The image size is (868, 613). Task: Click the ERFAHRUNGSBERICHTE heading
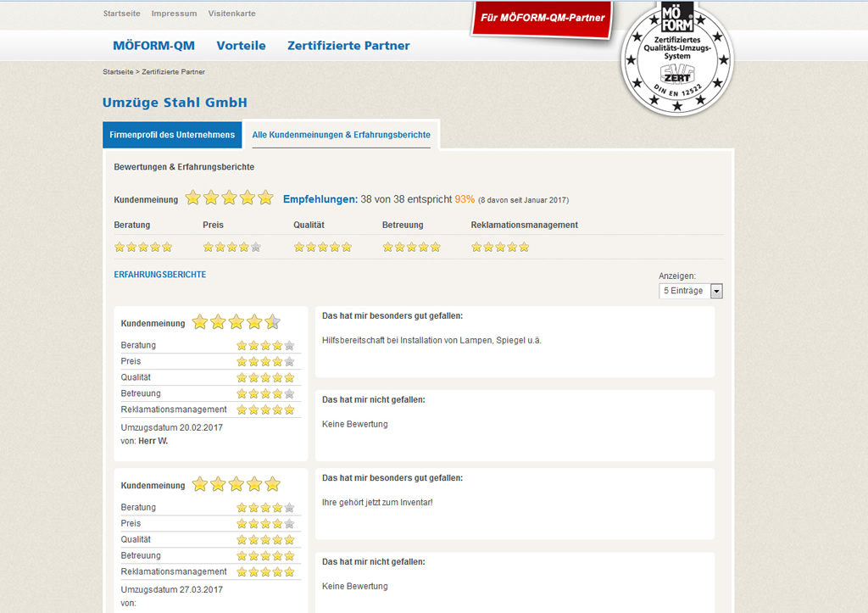tap(160, 275)
